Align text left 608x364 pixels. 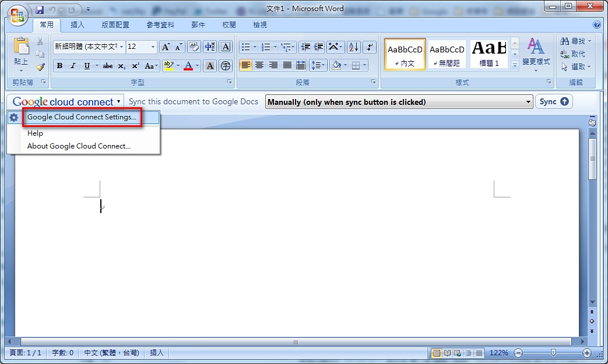point(245,65)
